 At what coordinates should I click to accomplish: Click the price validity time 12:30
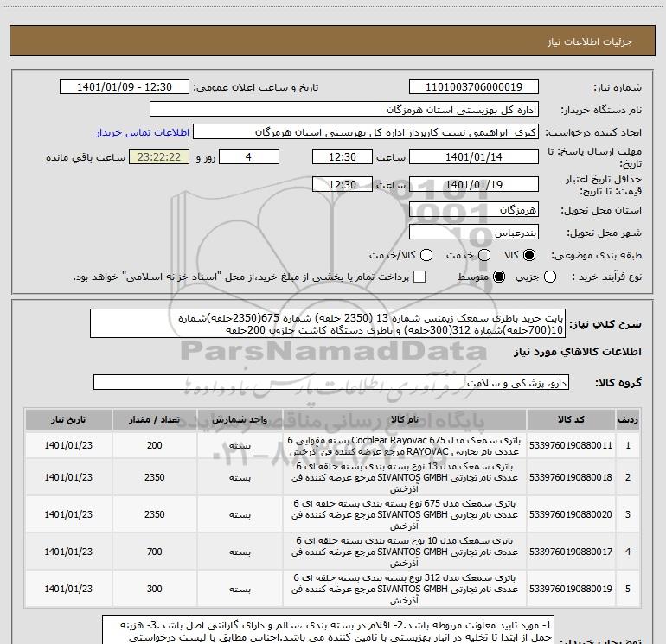(343, 184)
